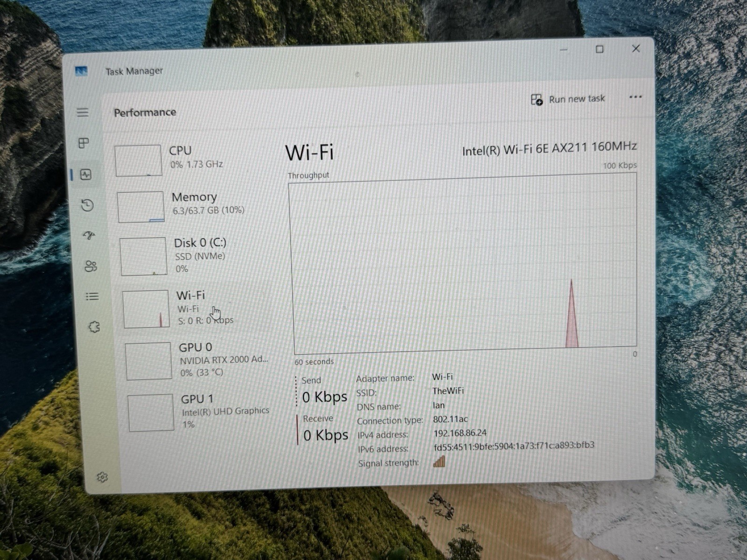Click the SSID value TheWiFi
Viewport: 747px width, 560px height.
[448, 391]
